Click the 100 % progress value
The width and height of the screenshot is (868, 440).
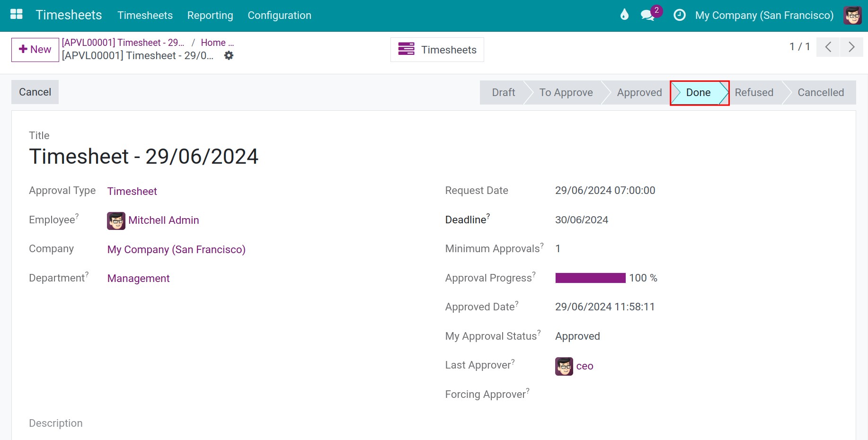click(643, 278)
